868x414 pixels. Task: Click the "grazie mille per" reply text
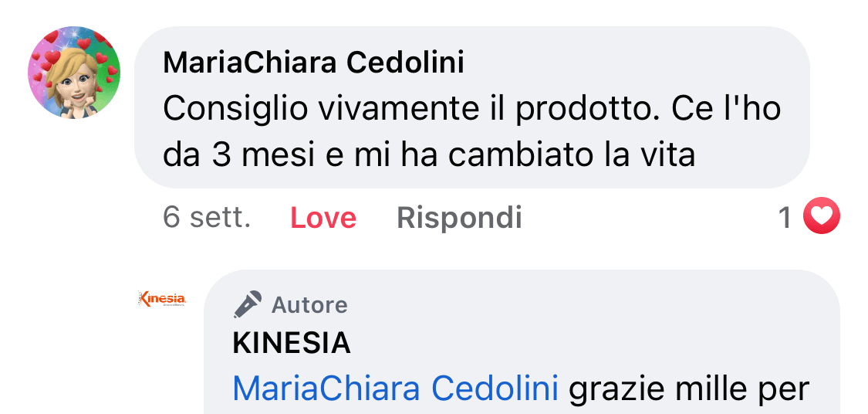point(688,389)
